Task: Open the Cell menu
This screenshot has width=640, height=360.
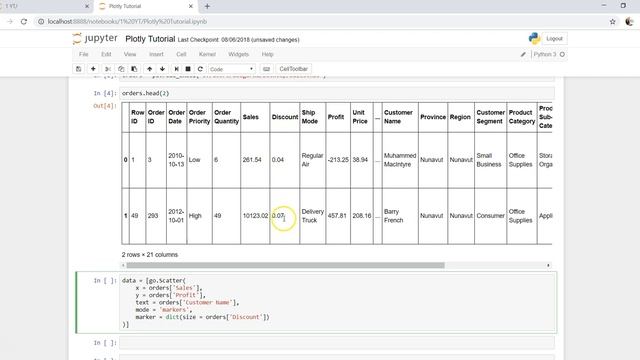Action: [x=181, y=54]
